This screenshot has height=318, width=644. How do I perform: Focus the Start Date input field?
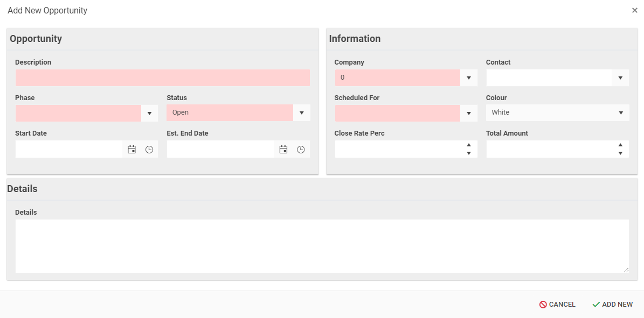[x=69, y=150]
